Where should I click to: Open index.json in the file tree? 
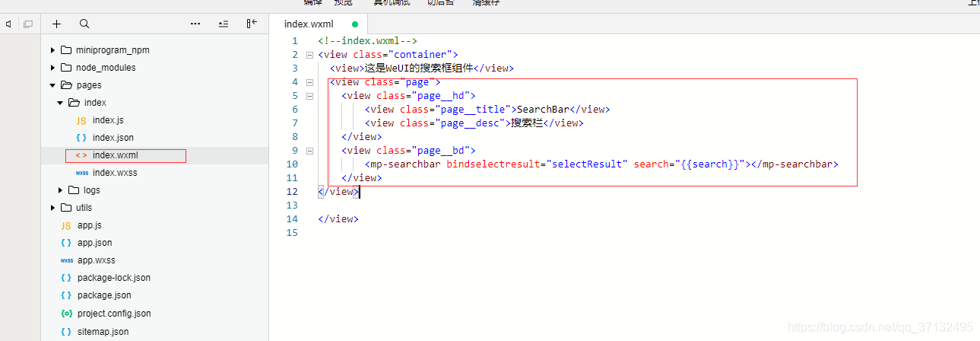click(x=113, y=138)
